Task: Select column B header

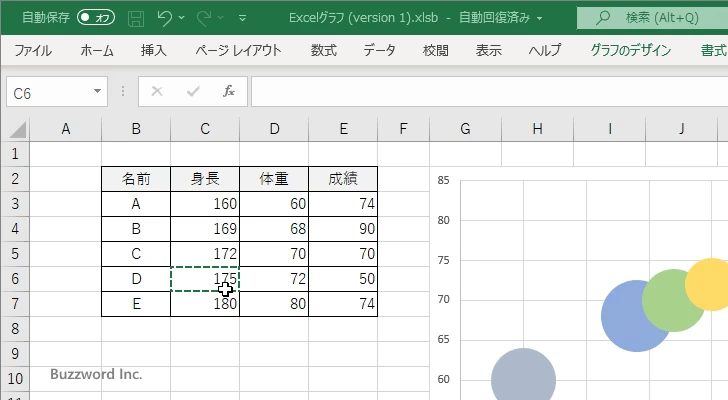Action: pos(136,129)
